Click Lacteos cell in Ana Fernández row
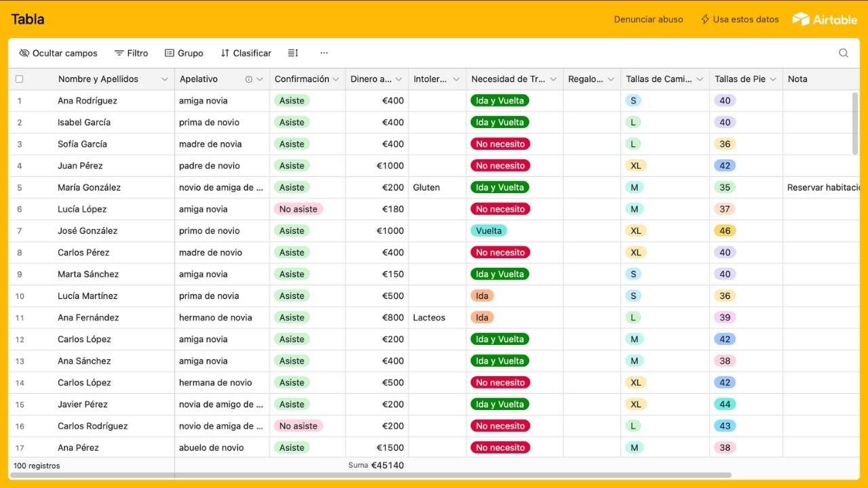868x488 pixels. click(438, 317)
